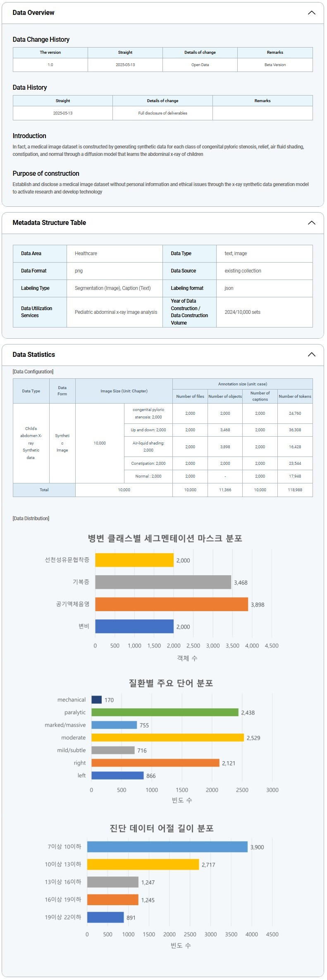Click the dark blue mechanical bar
This screenshot has height=980, width=327.
coord(96,700)
